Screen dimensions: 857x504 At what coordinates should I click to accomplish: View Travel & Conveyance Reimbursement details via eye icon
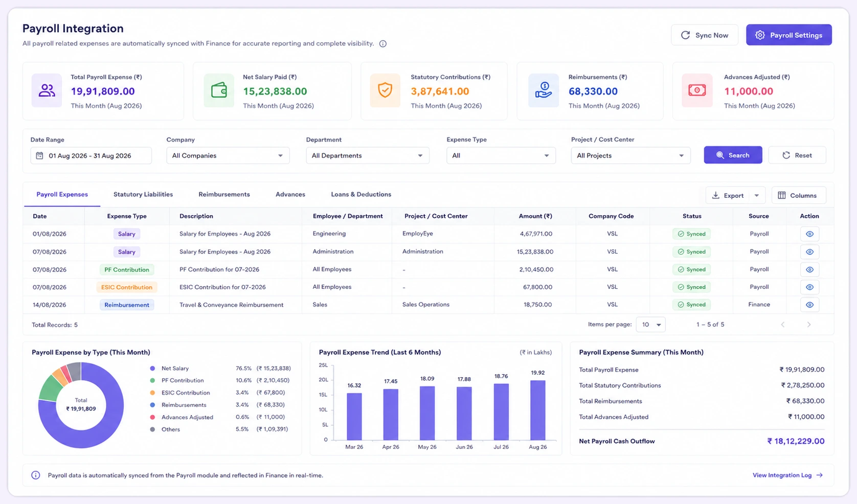(809, 305)
